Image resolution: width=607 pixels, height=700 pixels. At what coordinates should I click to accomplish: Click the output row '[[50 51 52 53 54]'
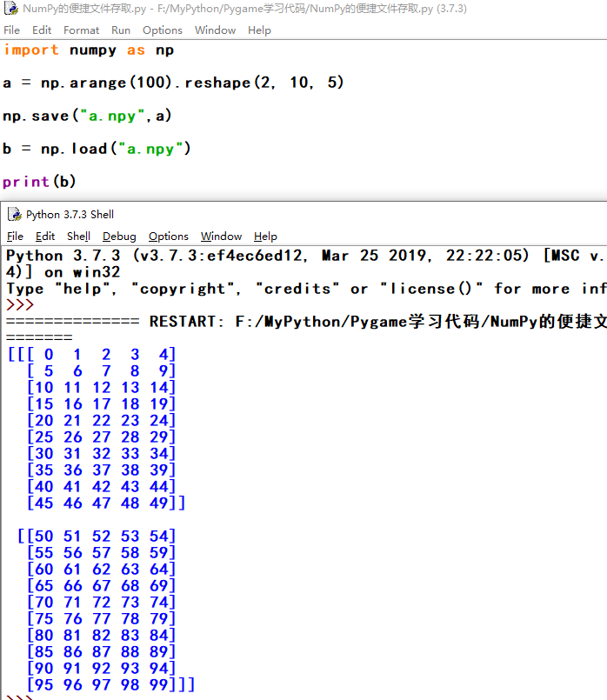[97, 537]
